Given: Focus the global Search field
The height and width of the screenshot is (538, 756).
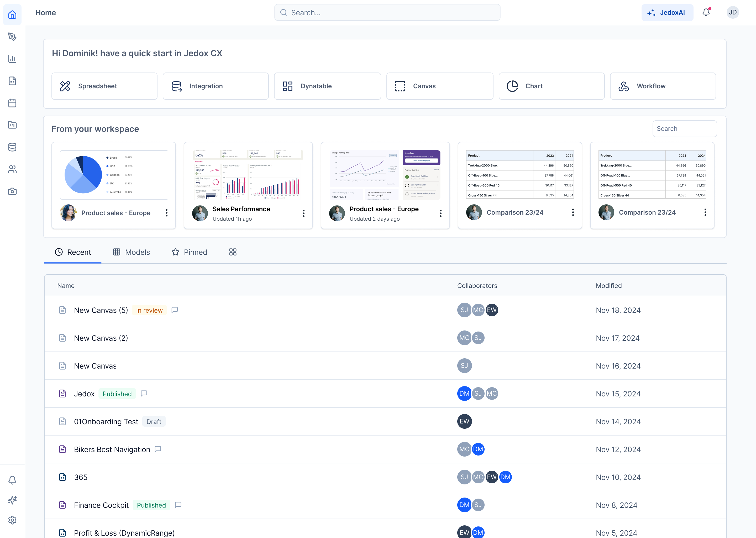Looking at the screenshot, I should 387,13.
